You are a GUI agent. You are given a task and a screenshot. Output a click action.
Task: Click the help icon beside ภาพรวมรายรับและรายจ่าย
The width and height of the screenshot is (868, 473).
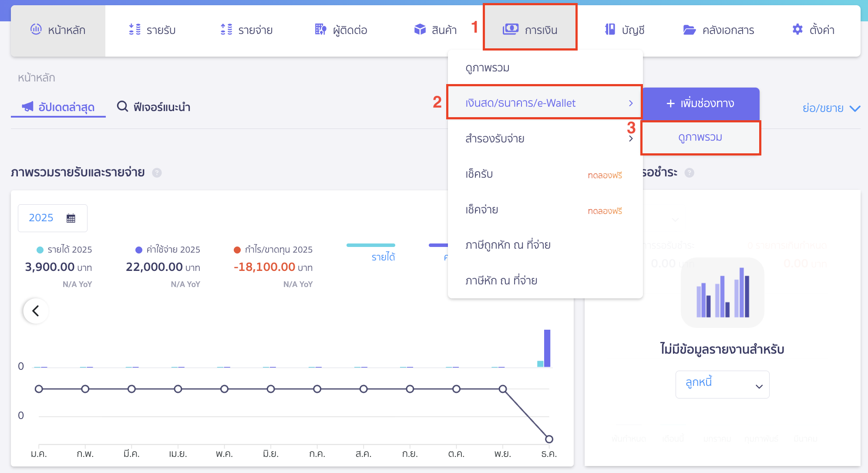tap(157, 172)
